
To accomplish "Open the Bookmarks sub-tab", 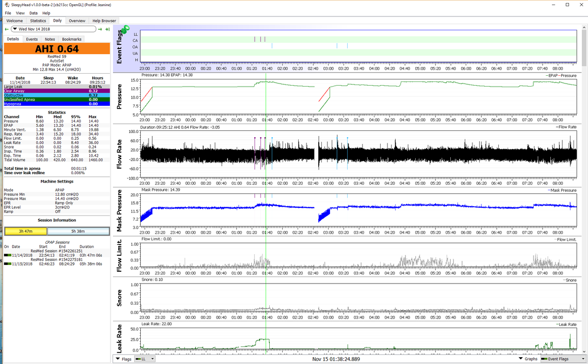I will pos(72,39).
